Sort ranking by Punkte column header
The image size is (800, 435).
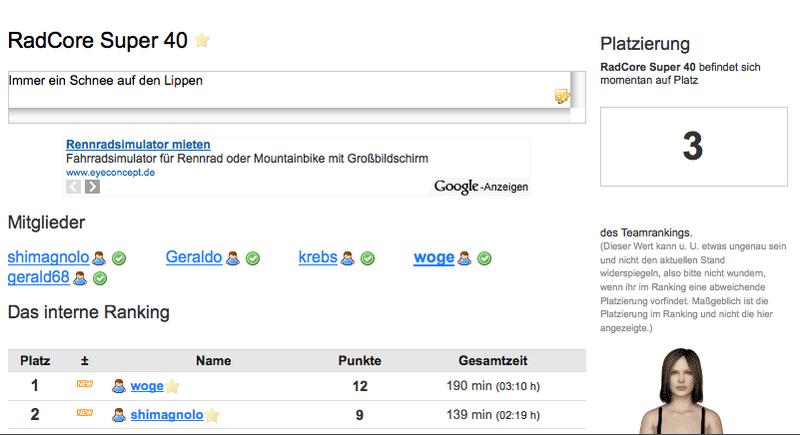pyautogui.click(x=359, y=360)
